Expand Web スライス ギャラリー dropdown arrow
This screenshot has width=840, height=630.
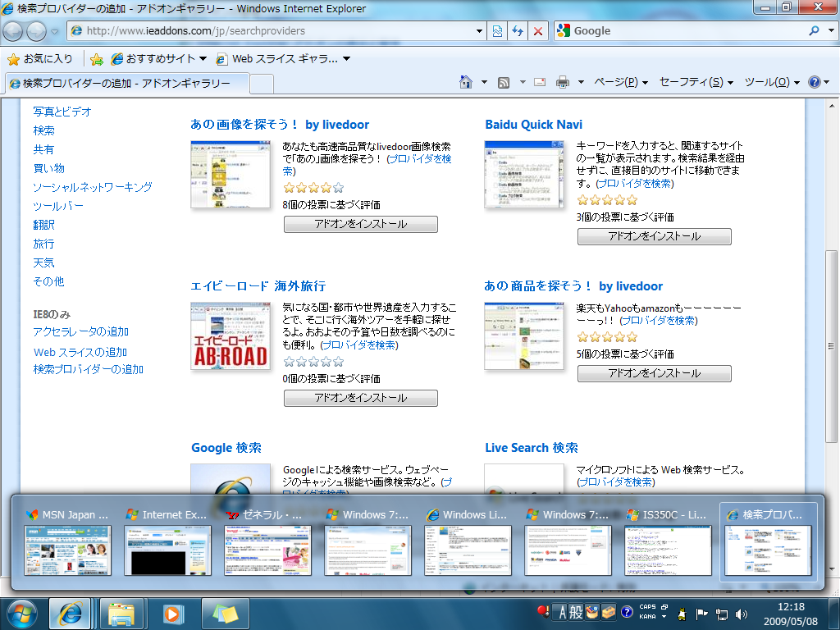[347, 59]
